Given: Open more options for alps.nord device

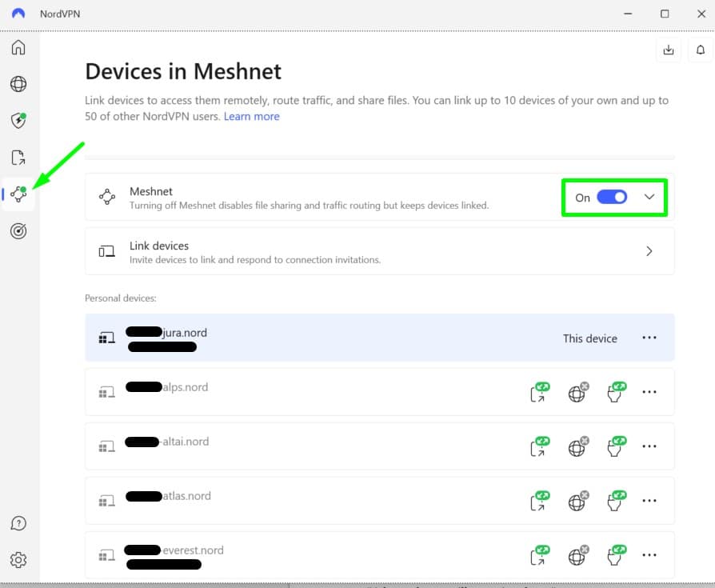Looking at the screenshot, I should pos(649,392).
